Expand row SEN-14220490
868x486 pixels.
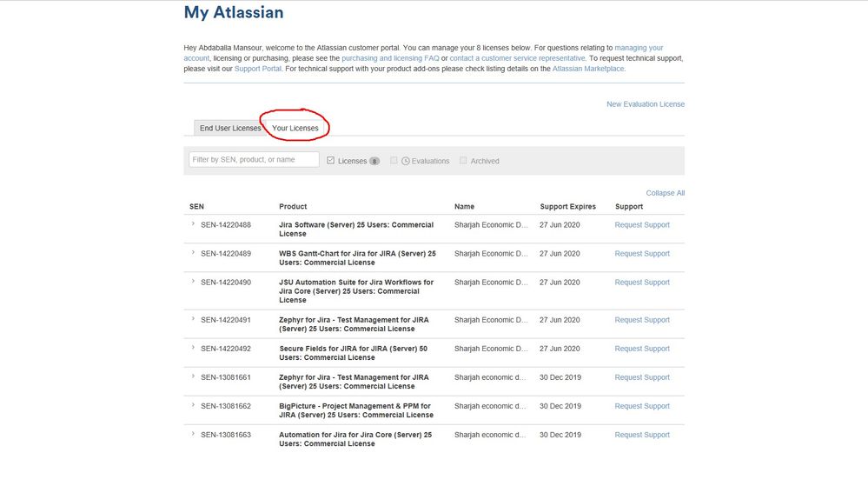(x=193, y=282)
